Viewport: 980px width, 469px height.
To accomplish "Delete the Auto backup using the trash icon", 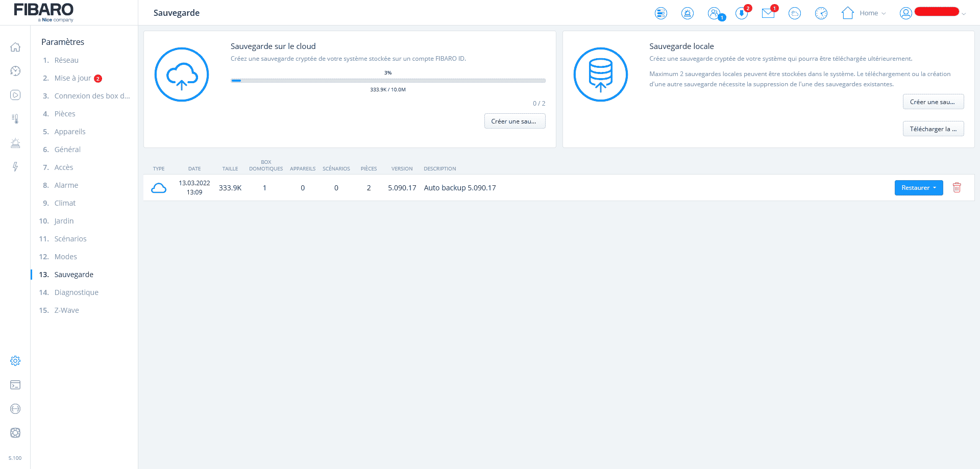I will pyautogui.click(x=957, y=188).
